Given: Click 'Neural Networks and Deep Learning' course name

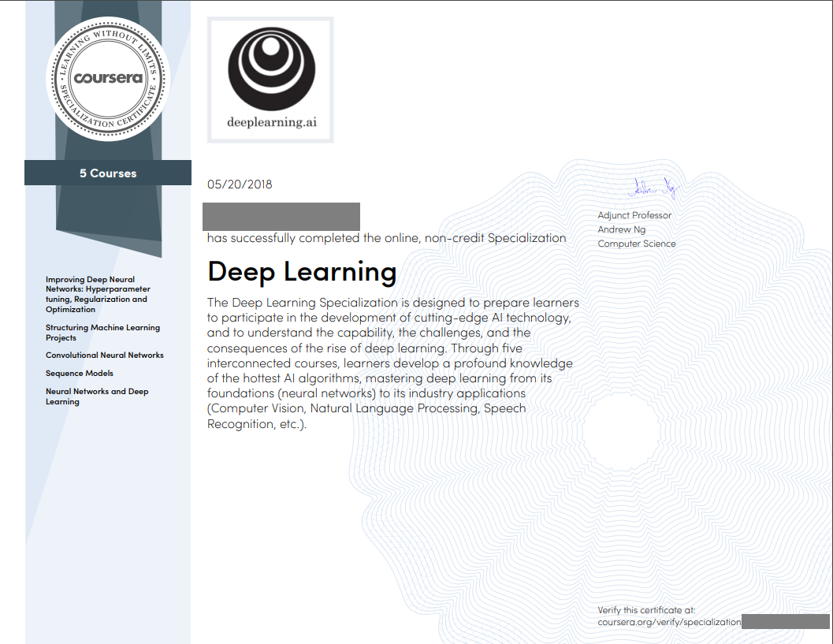Looking at the screenshot, I should pos(97,396).
